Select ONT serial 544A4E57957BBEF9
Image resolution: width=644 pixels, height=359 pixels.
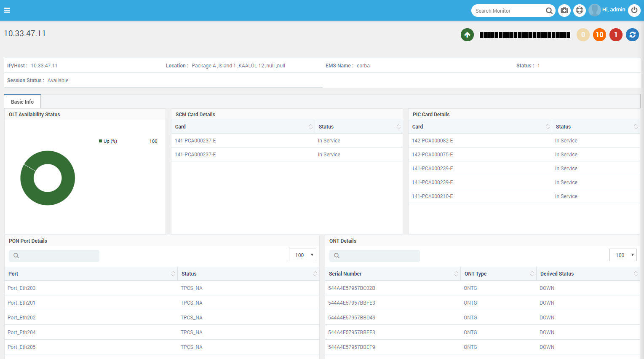pyautogui.click(x=482, y=347)
